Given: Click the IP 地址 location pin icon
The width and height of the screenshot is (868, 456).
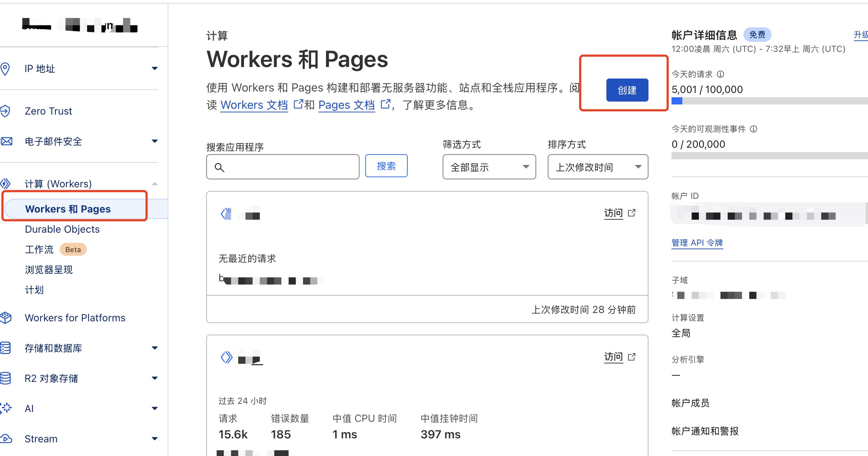Looking at the screenshot, I should point(5,68).
